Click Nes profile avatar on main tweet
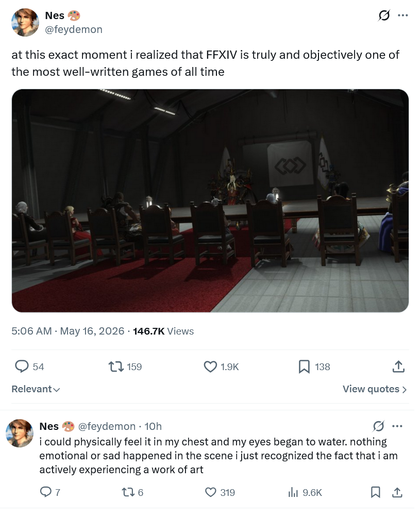The width and height of the screenshot is (420, 516). coord(25,22)
